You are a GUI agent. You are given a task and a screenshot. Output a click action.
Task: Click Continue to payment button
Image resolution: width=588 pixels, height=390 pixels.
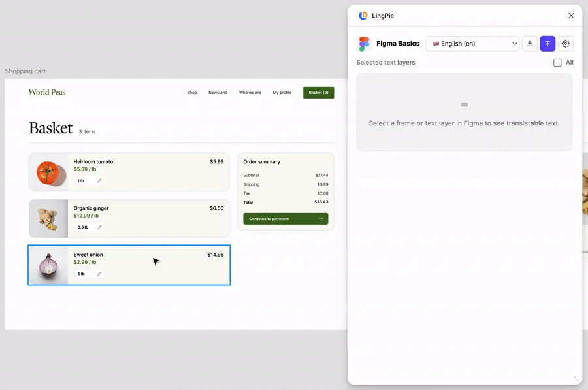(x=286, y=219)
